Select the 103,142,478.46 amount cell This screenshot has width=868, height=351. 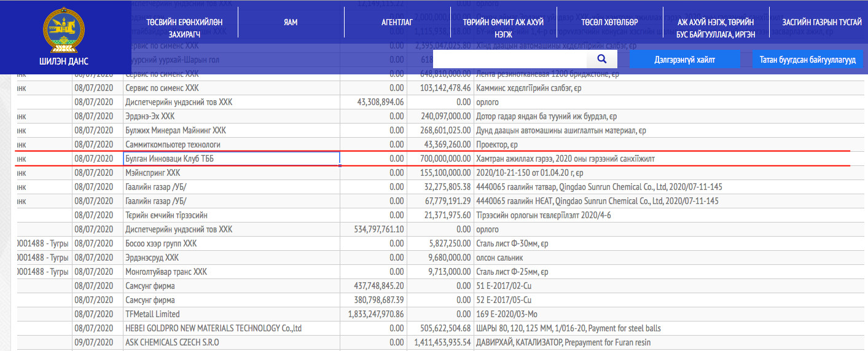pos(440,88)
